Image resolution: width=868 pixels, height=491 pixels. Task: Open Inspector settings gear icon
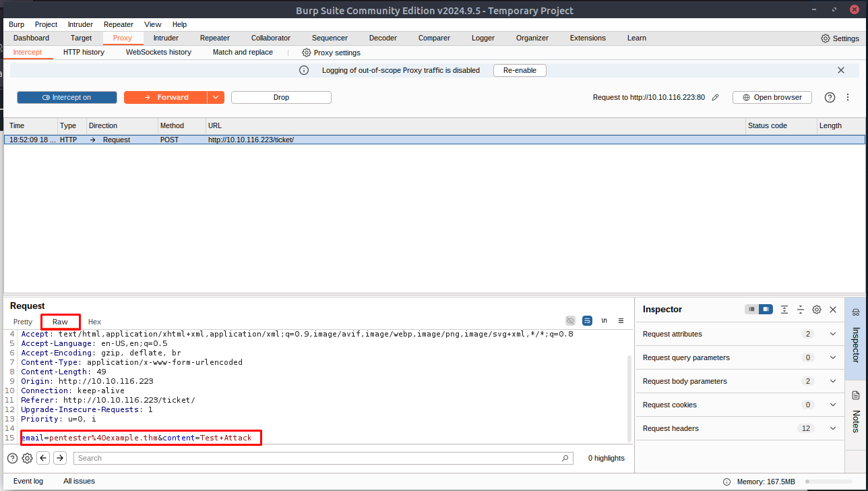[x=817, y=310]
